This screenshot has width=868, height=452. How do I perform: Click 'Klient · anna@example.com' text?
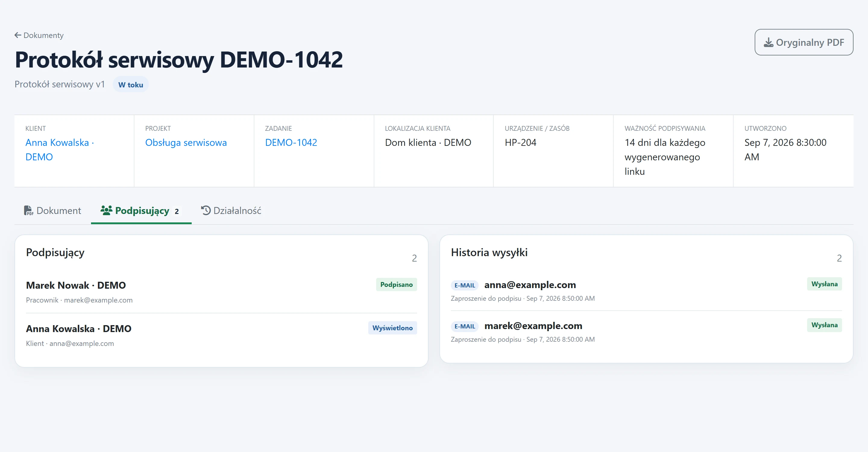point(70,344)
